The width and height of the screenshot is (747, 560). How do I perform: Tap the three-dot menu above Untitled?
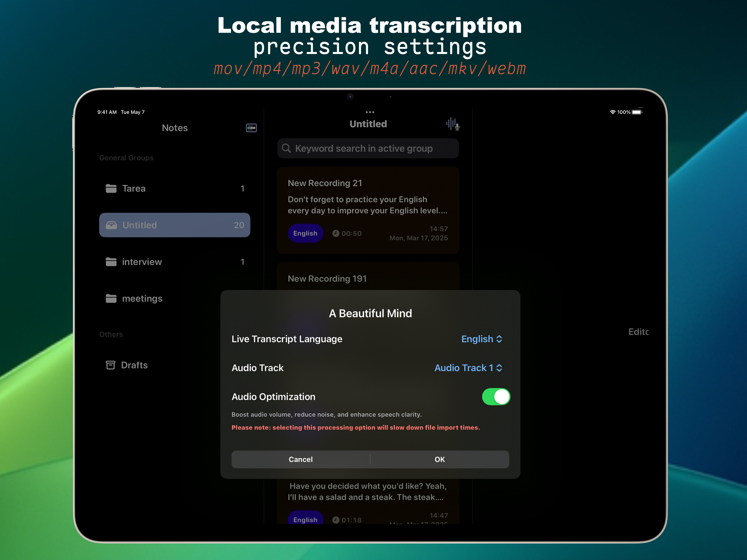[370, 112]
